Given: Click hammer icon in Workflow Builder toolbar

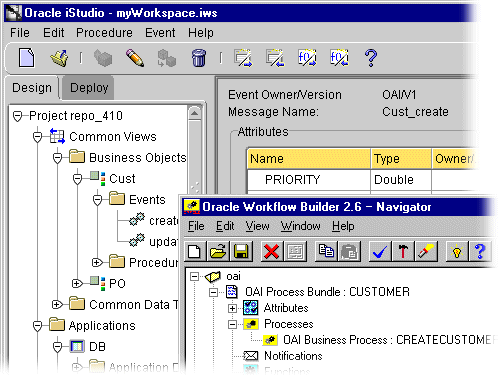Looking at the screenshot, I should pyautogui.click(x=403, y=251).
